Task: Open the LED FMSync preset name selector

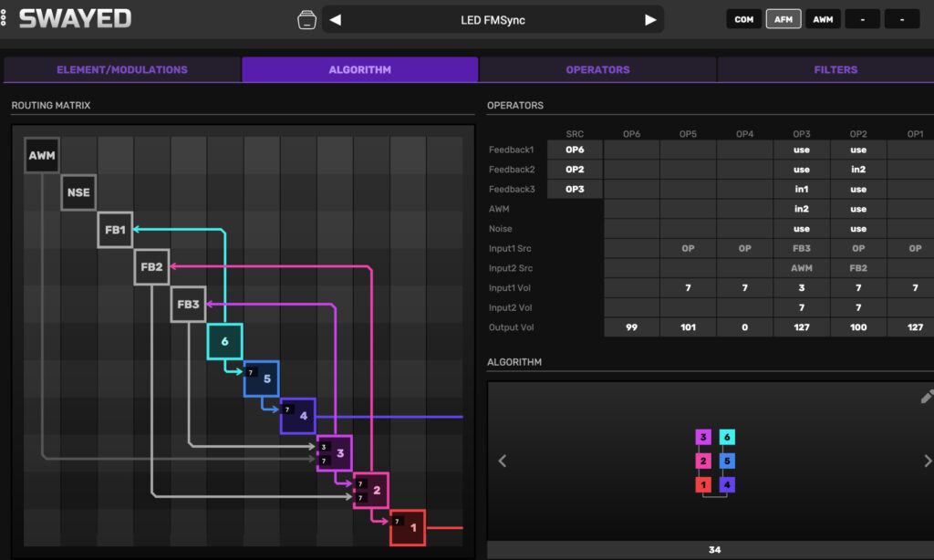Action: point(493,19)
